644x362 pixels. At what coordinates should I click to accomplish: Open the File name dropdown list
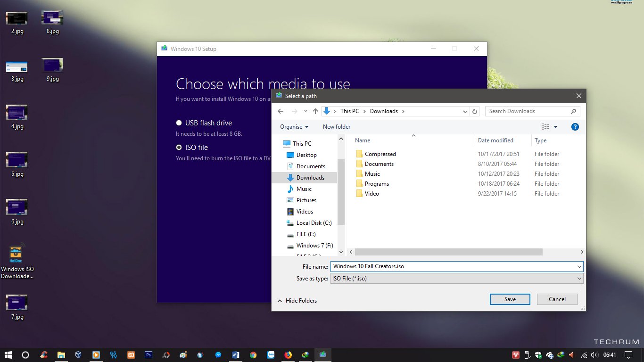pyautogui.click(x=579, y=266)
